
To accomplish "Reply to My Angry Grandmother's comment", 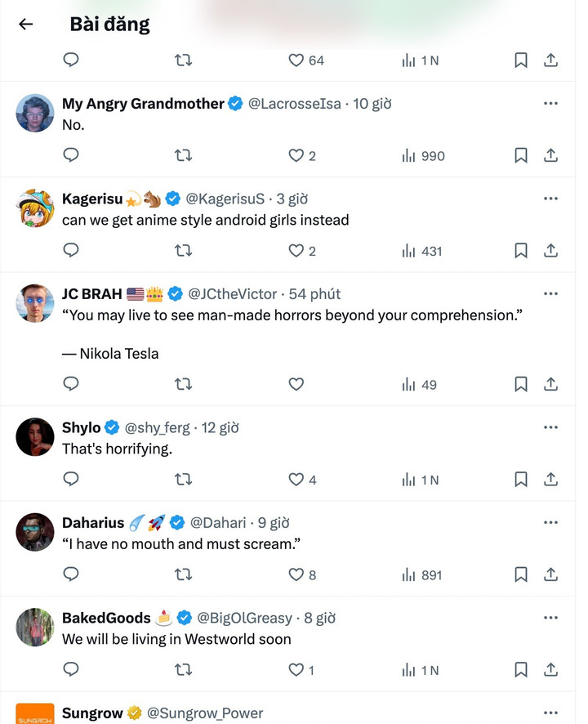I will [x=71, y=155].
